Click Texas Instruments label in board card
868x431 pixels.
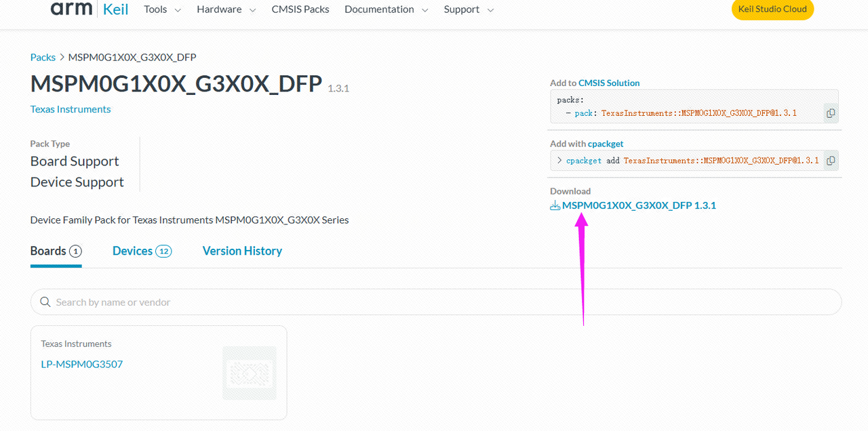pyautogui.click(x=77, y=344)
